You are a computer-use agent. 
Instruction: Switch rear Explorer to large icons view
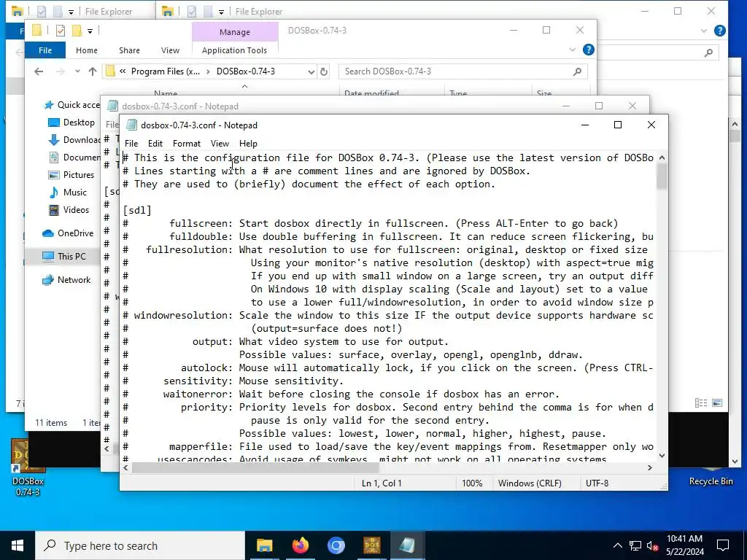[x=717, y=403]
